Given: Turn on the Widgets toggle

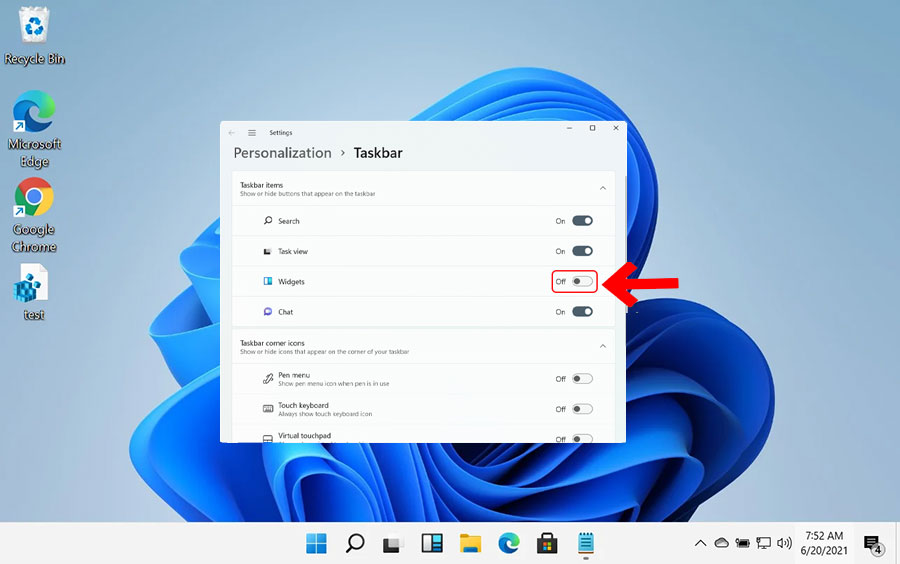Looking at the screenshot, I should click(x=582, y=281).
